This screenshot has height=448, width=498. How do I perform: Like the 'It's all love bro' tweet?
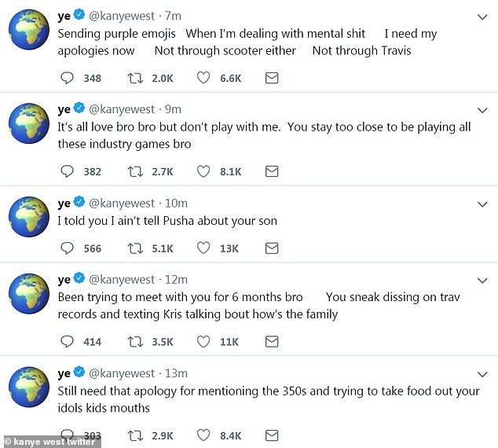[x=203, y=171]
